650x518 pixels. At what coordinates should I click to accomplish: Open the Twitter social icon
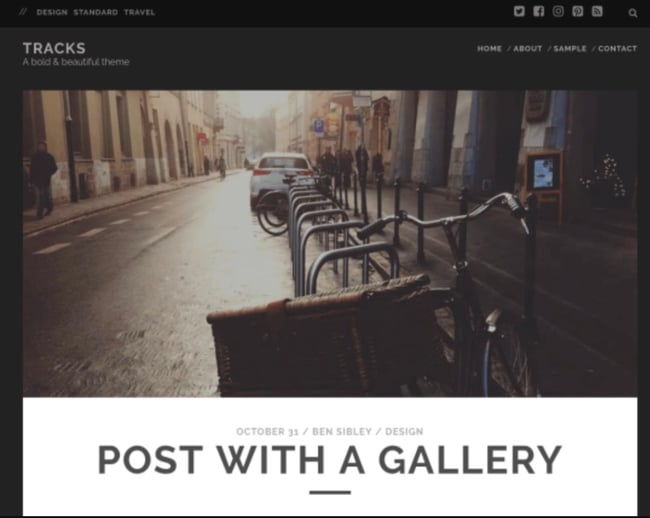[519, 12]
